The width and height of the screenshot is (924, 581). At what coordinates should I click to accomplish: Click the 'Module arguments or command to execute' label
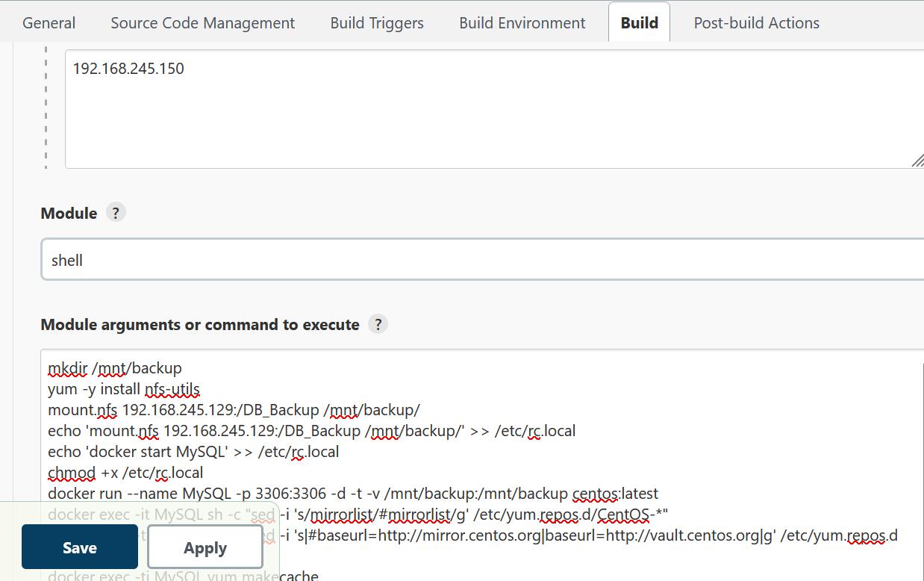pos(200,324)
